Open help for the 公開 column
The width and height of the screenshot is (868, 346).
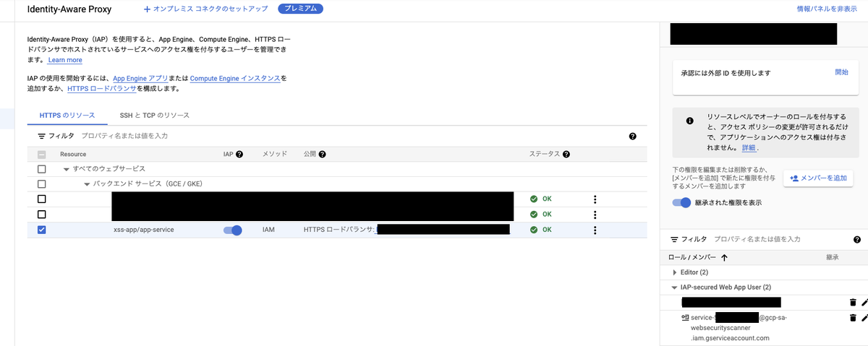coord(323,154)
